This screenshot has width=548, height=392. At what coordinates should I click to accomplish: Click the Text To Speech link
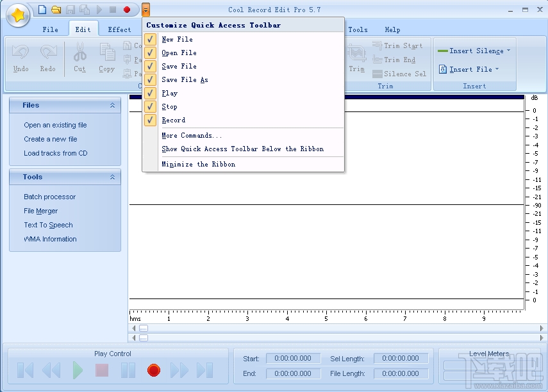tap(48, 225)
